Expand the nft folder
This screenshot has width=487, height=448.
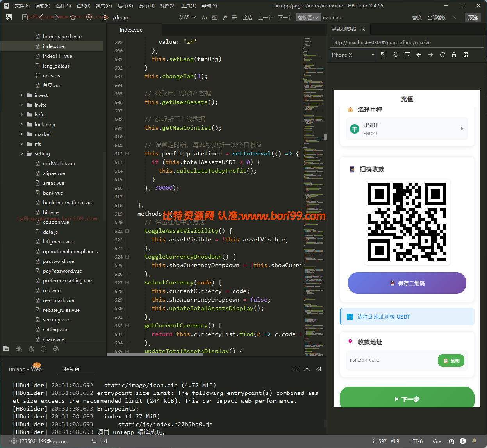point(22,144)
